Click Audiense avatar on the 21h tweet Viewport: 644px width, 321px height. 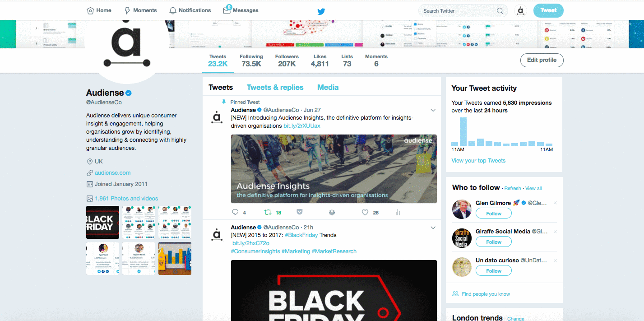pos(217,234)
